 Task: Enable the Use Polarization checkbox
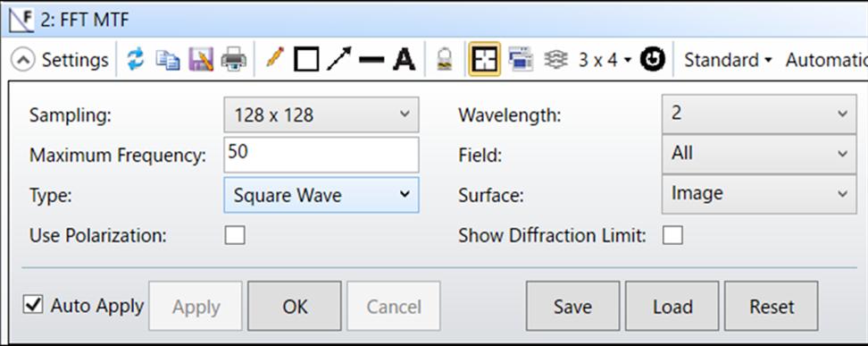(235, 235)
